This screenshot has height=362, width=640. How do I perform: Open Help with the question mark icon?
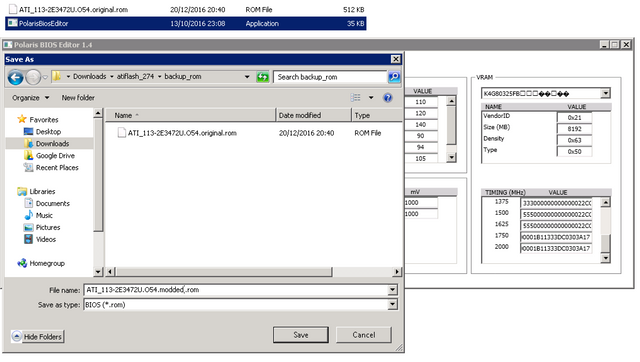(388, 98)
